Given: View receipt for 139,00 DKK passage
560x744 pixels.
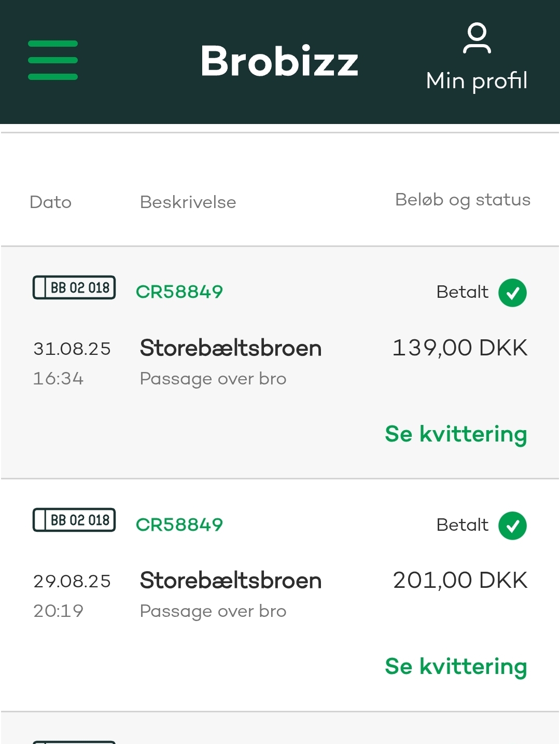Looking at the screenshot, I should click(456, 434).
